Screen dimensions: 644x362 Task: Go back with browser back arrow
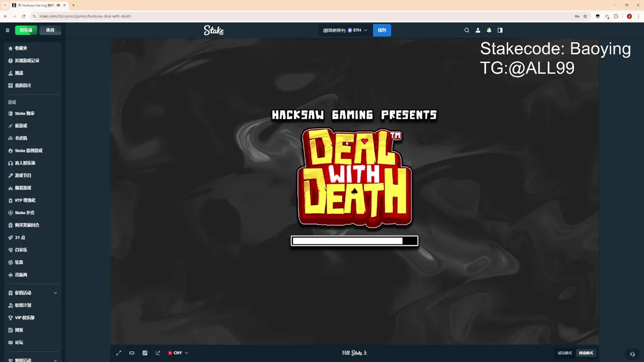[6, 16]
